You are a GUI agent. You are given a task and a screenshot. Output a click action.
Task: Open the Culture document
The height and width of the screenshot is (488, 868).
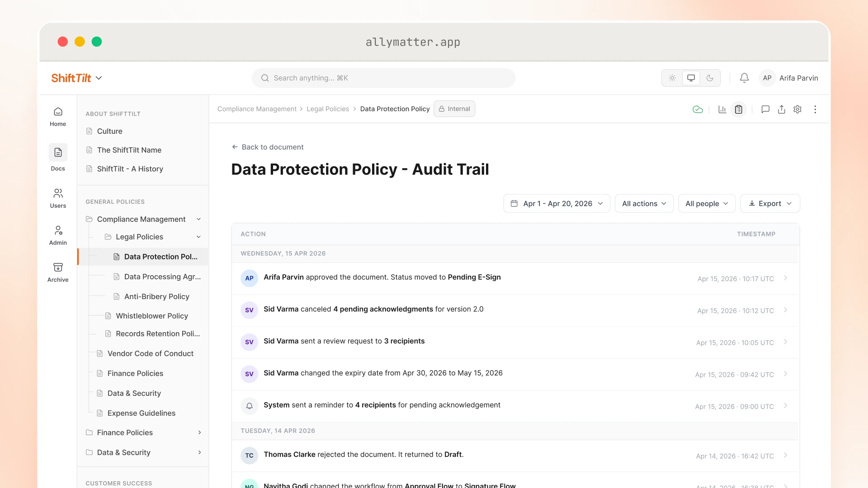(x=109, y=131)
